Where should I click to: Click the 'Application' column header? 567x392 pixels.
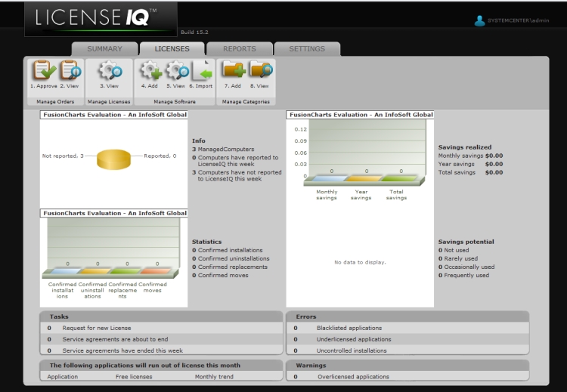[x=63, y=376]
